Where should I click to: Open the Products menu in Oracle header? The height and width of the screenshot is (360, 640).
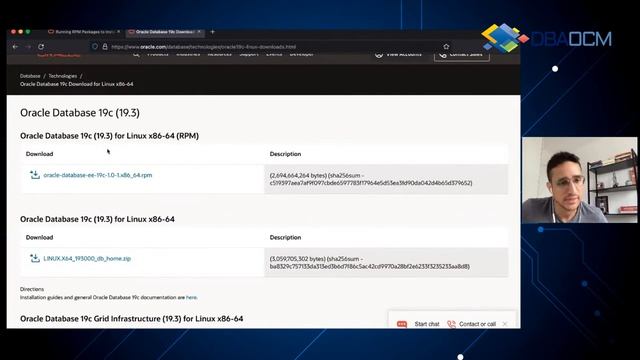[158, 54]
